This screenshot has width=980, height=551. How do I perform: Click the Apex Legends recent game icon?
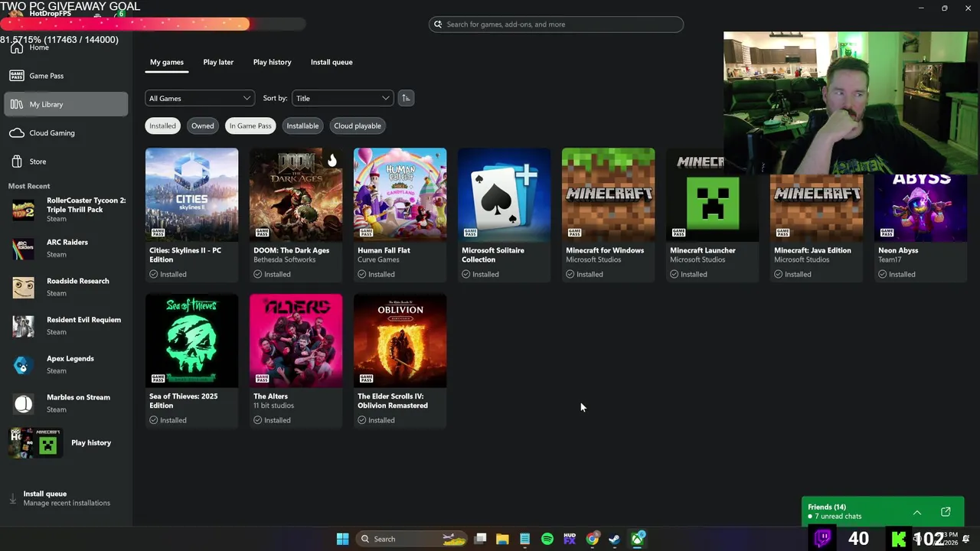click(x=23, y=365)
